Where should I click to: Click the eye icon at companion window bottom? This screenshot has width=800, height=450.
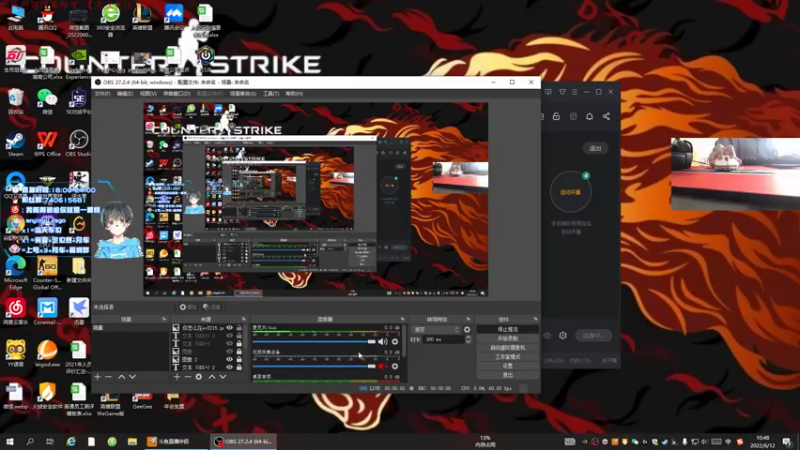click(547, 335)
